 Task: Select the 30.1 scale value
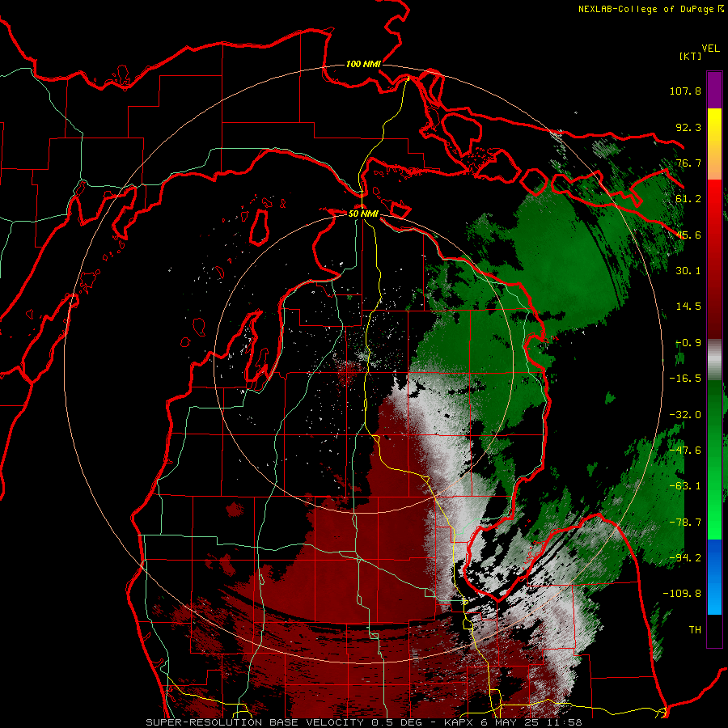688,271
